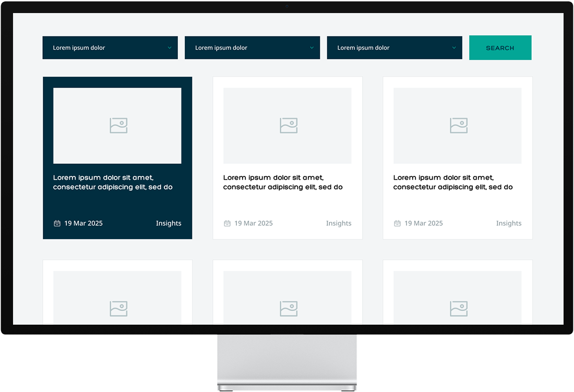The image size is (574, 392).
Task: Select the Insights tag on the top-middle card
Action: tap(339, 223)
